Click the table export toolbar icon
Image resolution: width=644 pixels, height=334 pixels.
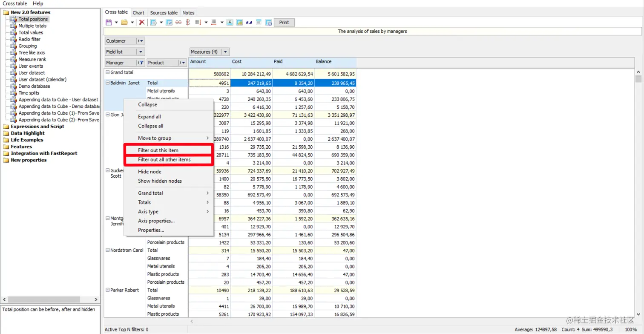pos(153,23)
